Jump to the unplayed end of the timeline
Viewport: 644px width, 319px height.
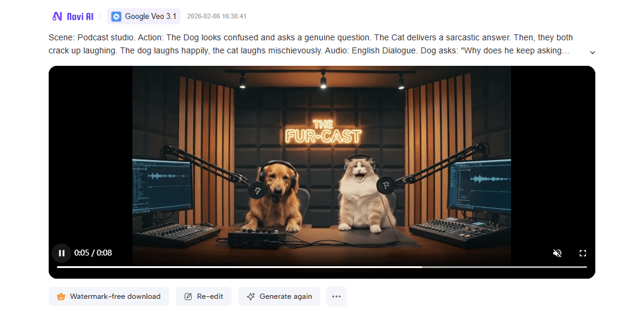(505, 267)
